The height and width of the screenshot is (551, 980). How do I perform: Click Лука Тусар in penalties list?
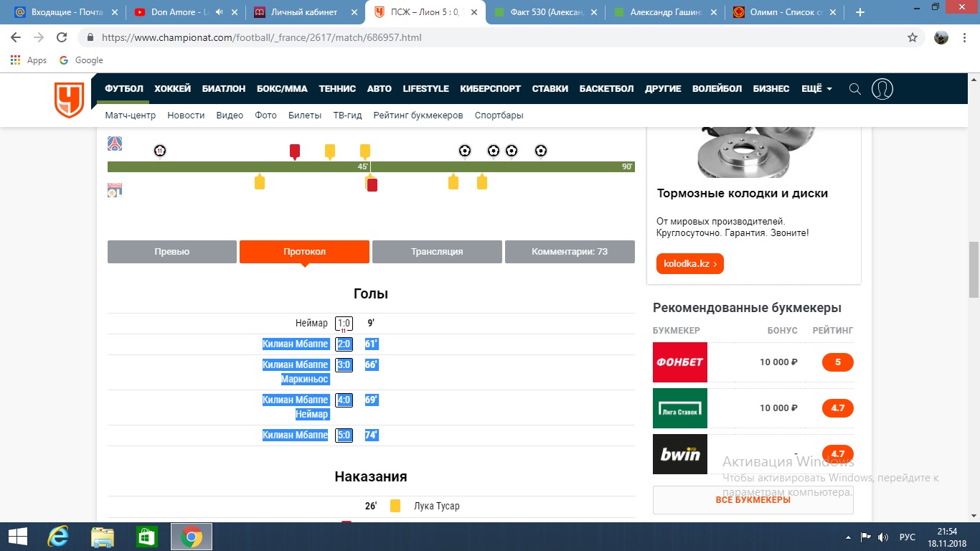click(x=437, y=506)
